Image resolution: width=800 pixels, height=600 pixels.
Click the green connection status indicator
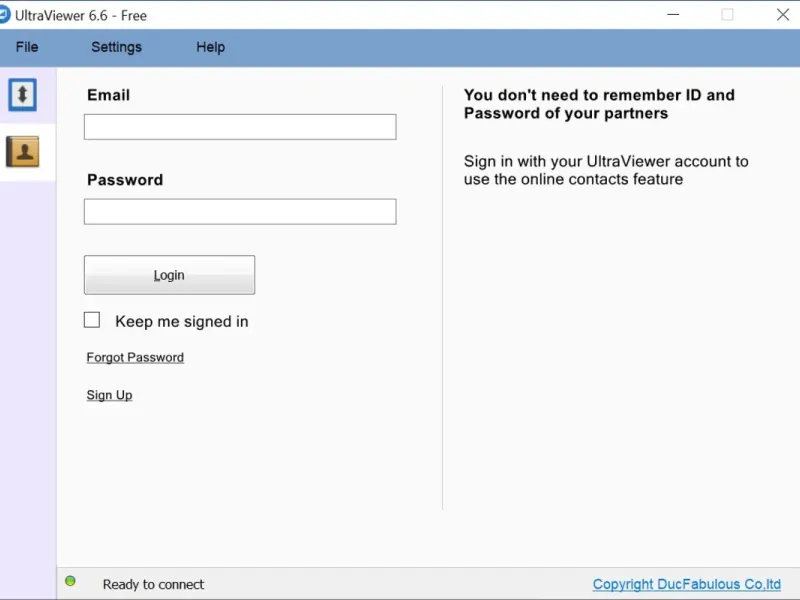coord(70,581)
